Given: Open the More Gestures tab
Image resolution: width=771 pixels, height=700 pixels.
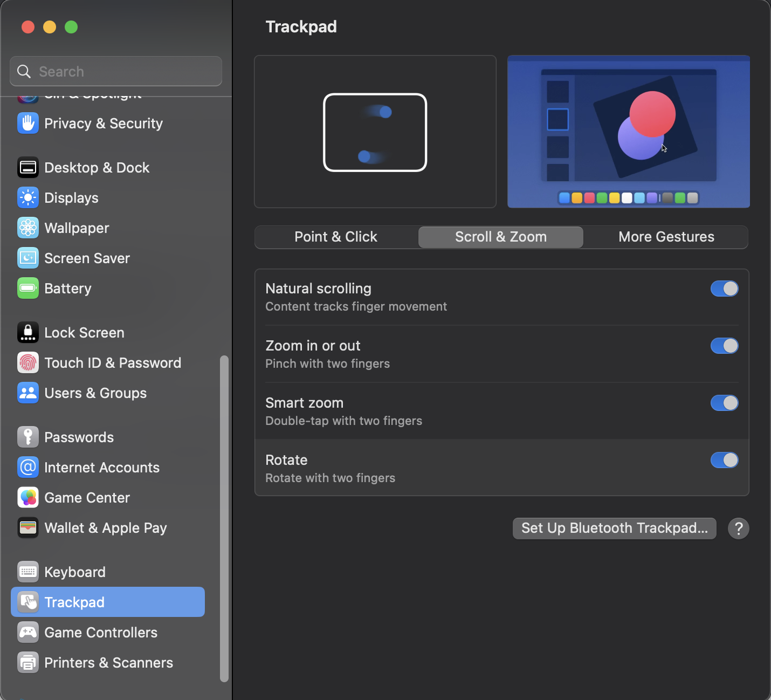Looking at the screenshot, I should coord(666,237).
